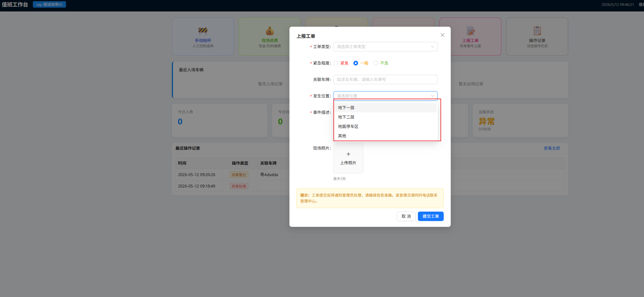Open the 现场收费 on-site payment card
644x297 pixels.
pos(270,36)
